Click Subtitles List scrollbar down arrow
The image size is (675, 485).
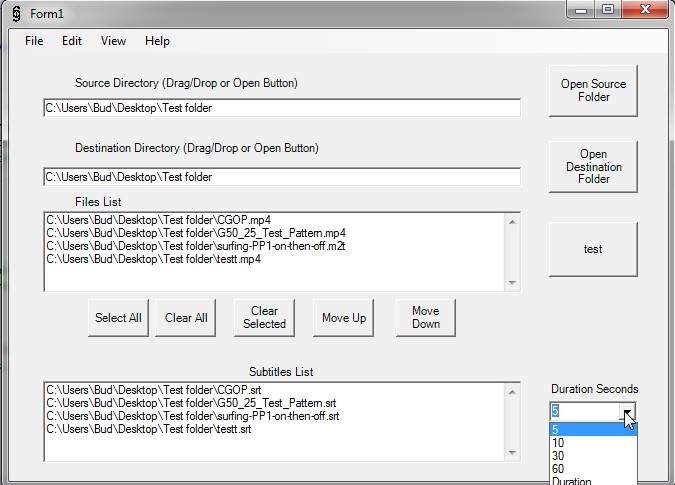click(512, 452)
